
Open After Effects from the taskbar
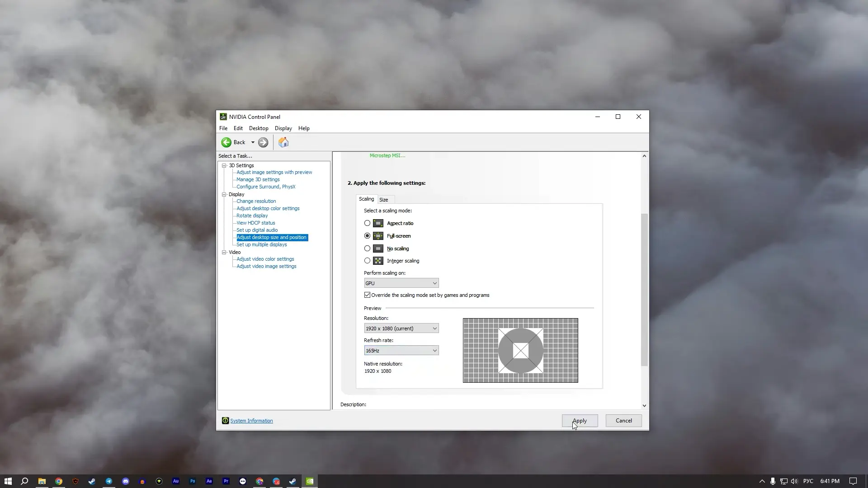coord(209,481)
